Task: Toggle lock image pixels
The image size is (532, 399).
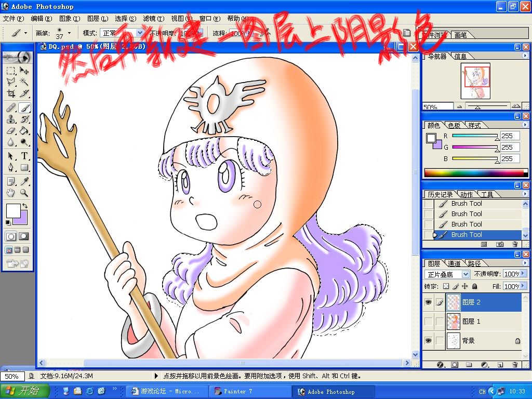Action: click(x=455, y=286)
